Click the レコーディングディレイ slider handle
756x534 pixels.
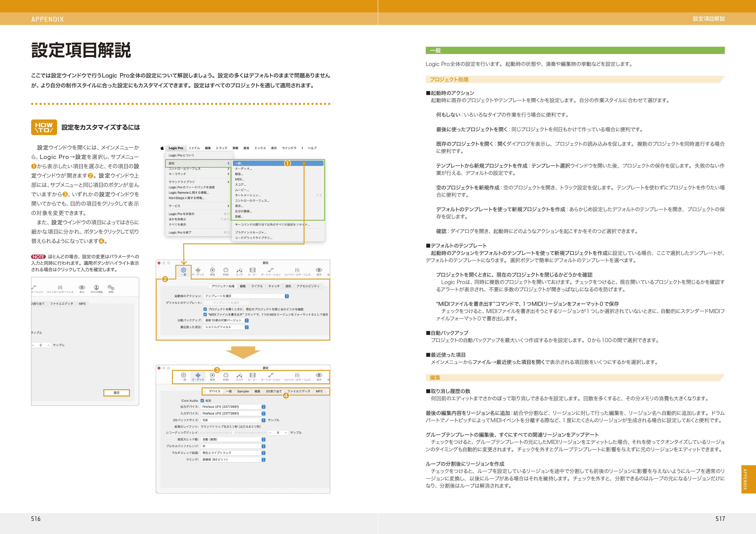pyautogui.click(x=233, y=433)
